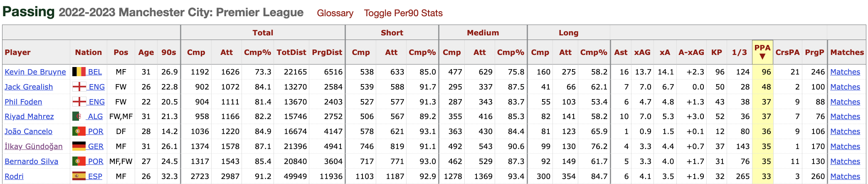Click Belgium flag icon next to BEL
Viewport: 868px width, 184px height.
point(79,72)
